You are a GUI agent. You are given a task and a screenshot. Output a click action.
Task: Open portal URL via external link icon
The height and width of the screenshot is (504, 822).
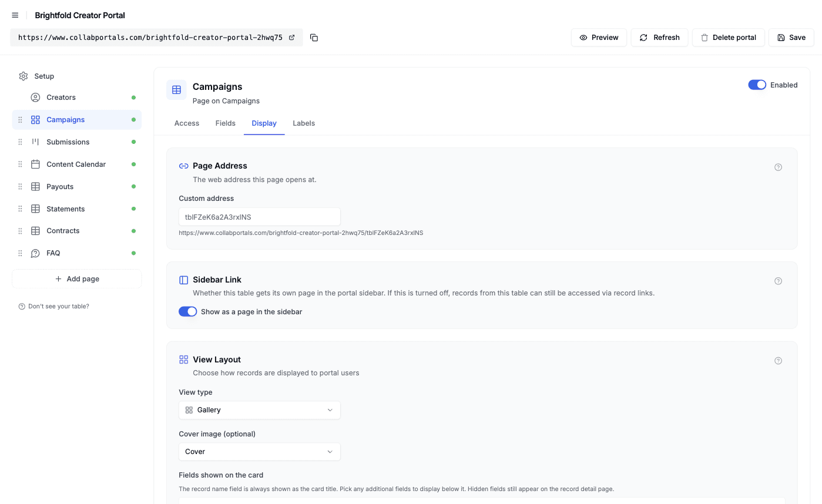click(292, 38)
